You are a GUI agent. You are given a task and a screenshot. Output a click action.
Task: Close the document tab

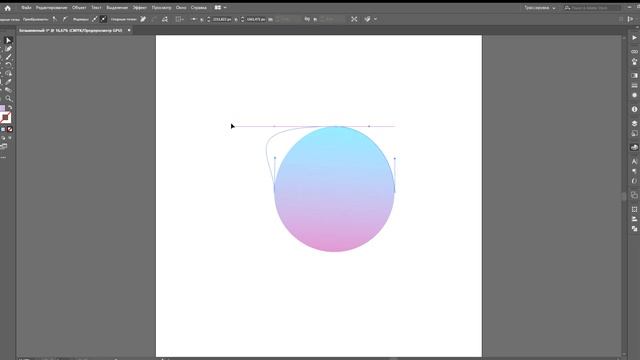129,30
